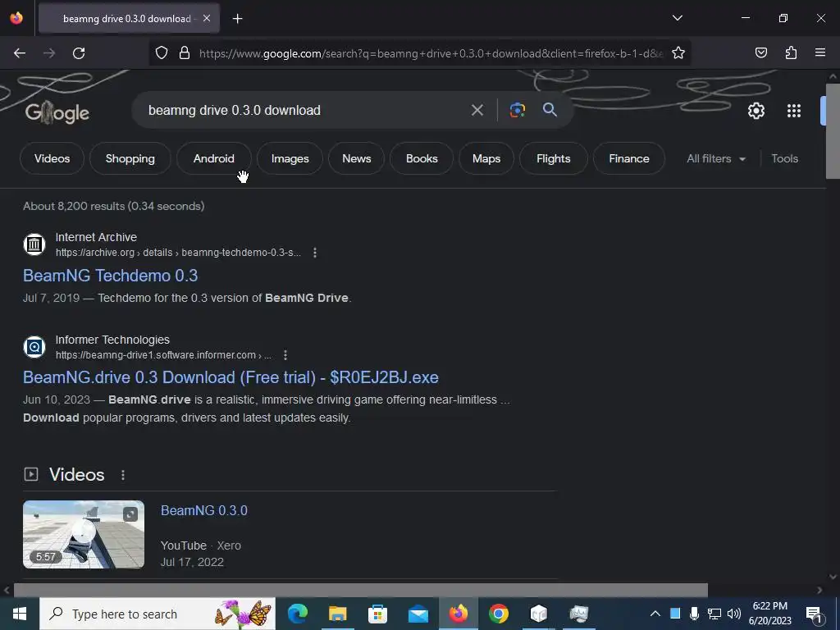The width and height of the screenshot is (840, 630).
Task: Open the list all tabs chevron
Action: point(677,18)
